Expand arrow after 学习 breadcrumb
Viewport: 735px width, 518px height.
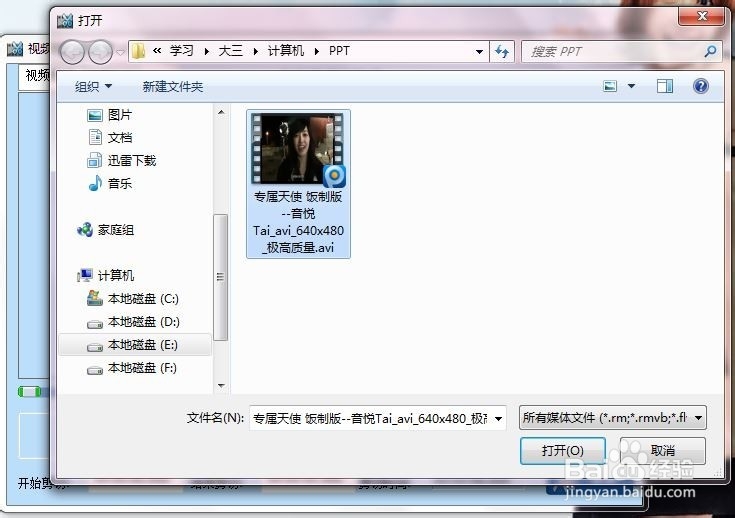(206, 51)
